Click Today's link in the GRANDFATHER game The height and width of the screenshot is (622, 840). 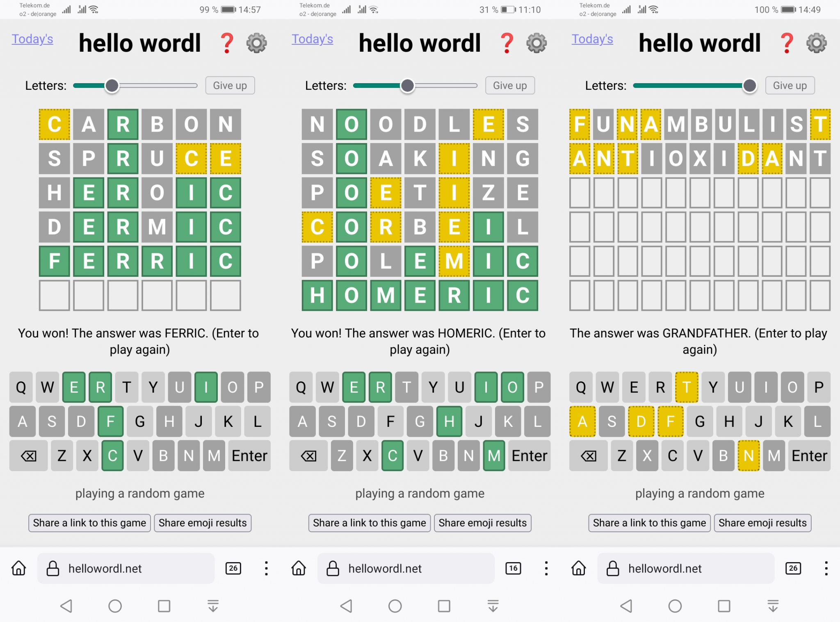click(592, 39)
